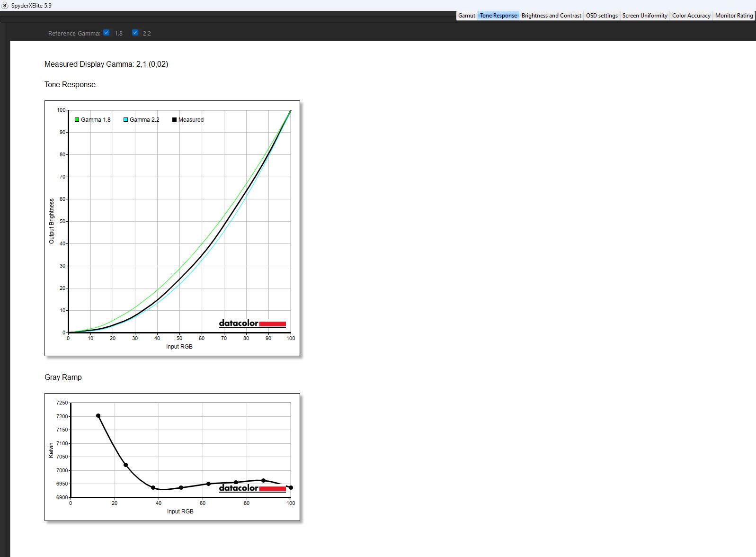Select the highest Gray Ramp point near 7200 Kelvin
This screenshot has height=557, width=756.
click(x=98, y=416)
